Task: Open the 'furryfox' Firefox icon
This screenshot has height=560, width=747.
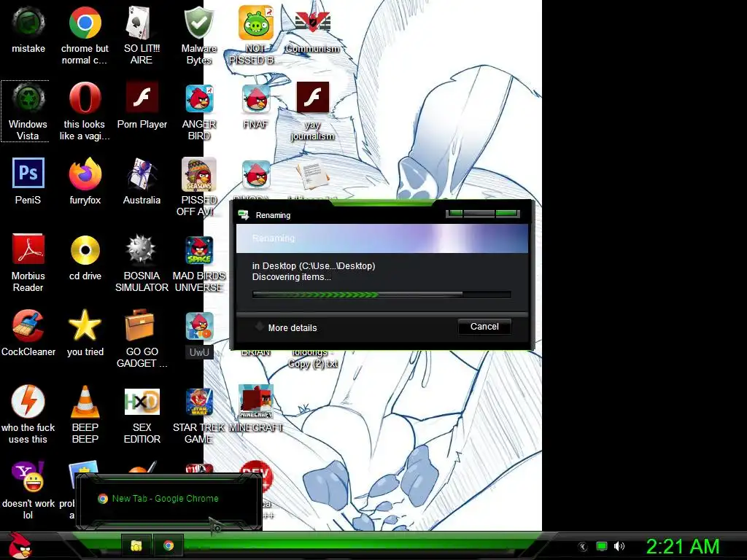Action: 85,174
